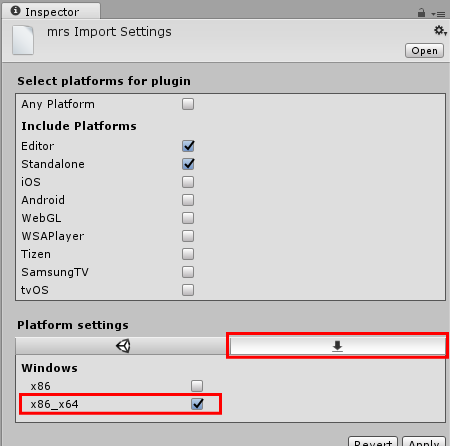Click the Revert button

373,441
